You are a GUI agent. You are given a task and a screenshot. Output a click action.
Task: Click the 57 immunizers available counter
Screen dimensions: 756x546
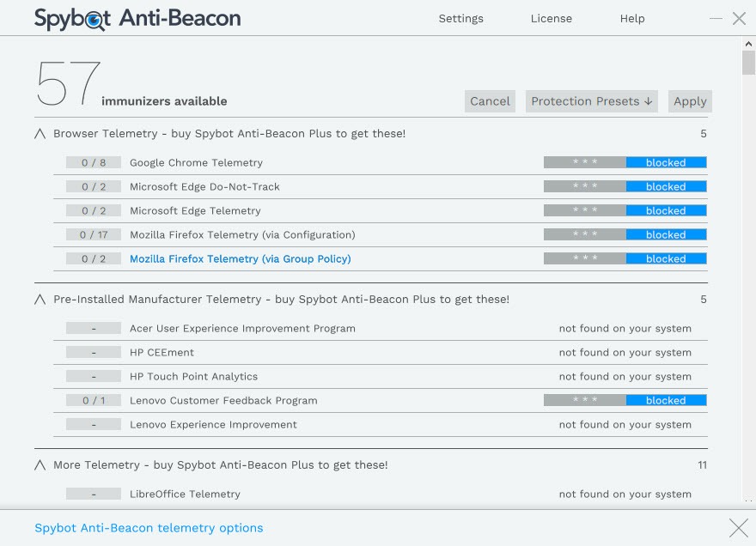pos(131,83)
